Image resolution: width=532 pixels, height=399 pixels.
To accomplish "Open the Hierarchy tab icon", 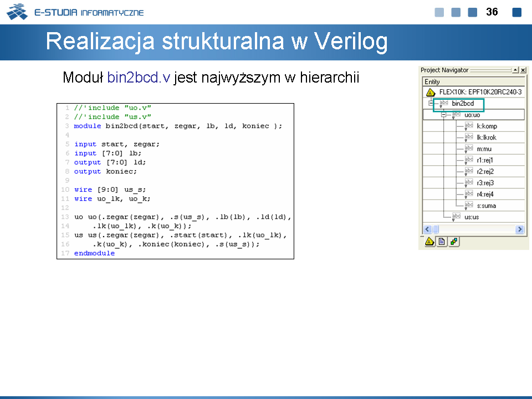I will coord(429,242).
